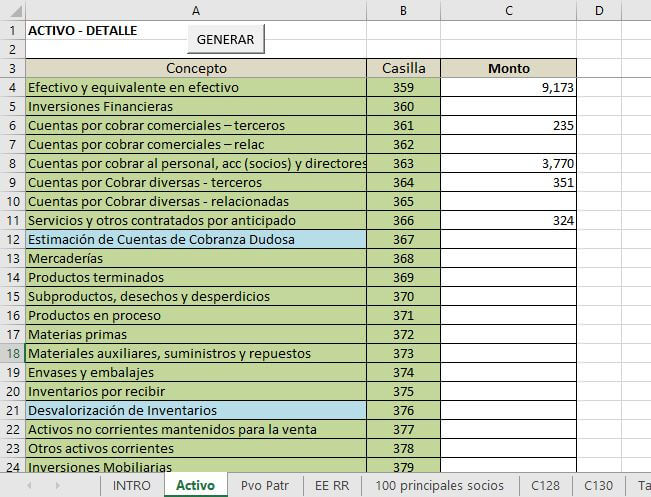Click the GENERAR button
This screenshot has width=651, height=497.
(x=225, y=39)
